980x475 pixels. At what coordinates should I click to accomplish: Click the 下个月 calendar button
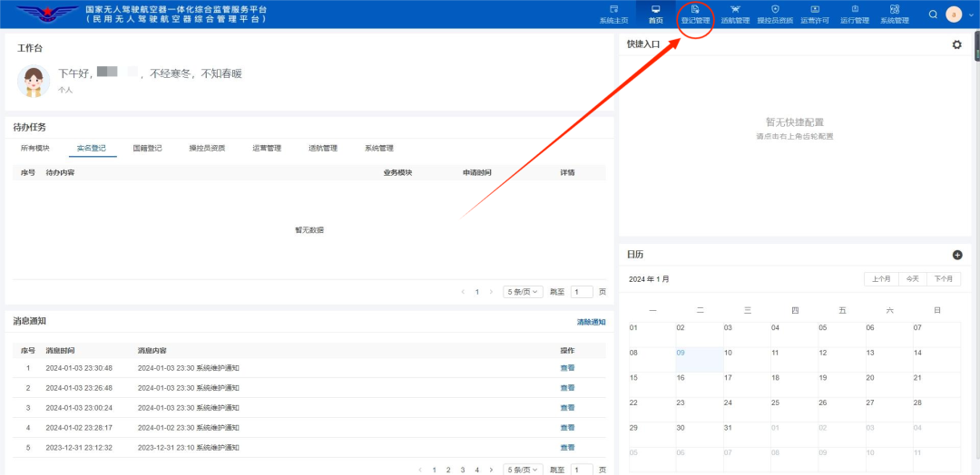pos(944,279)
